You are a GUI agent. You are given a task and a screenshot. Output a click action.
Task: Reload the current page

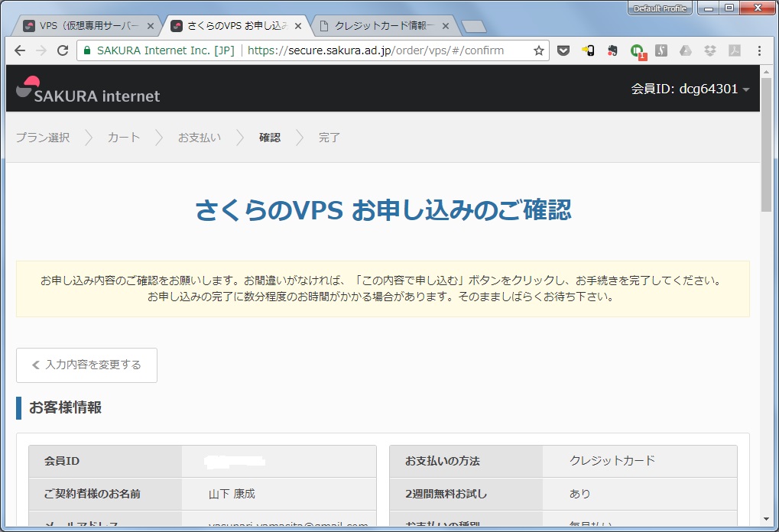63,50
